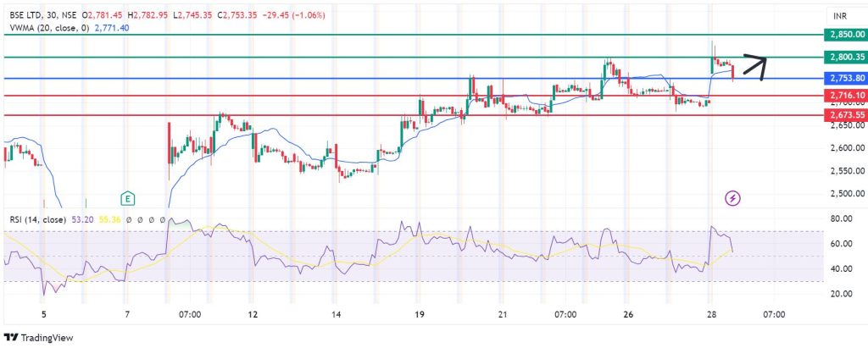Click the NSE exchange label in header
868x348 pixels.
pos(69,16)
